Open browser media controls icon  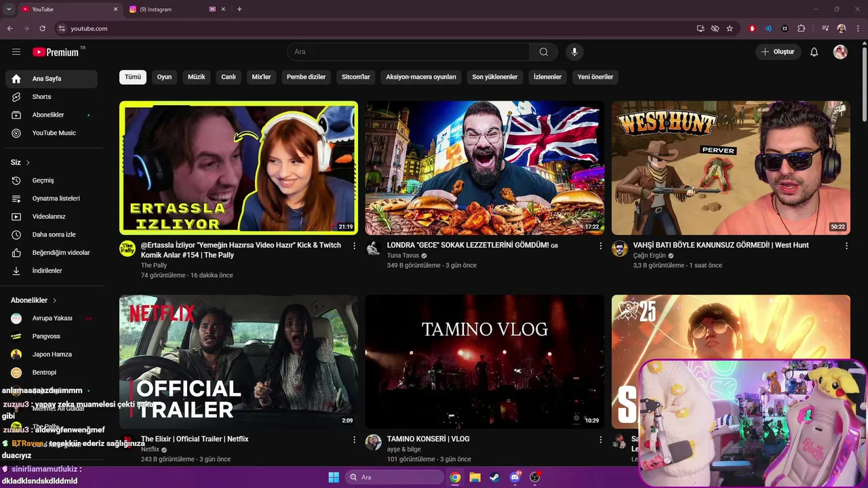click(825, 28)
